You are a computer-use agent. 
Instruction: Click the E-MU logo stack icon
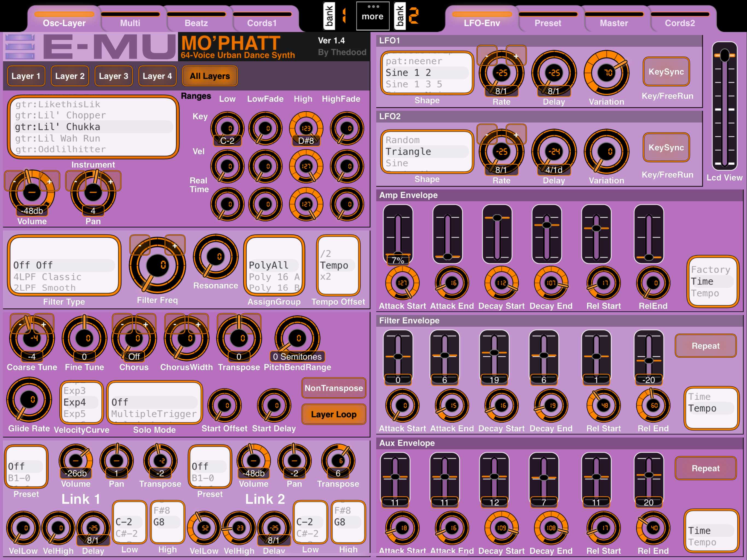coord(20,47)
